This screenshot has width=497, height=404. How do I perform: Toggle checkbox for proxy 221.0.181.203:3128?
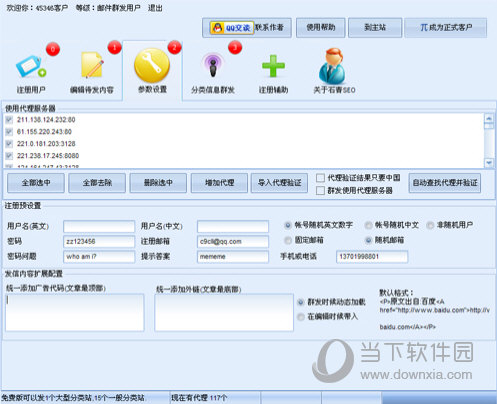[x=9, y=144]
